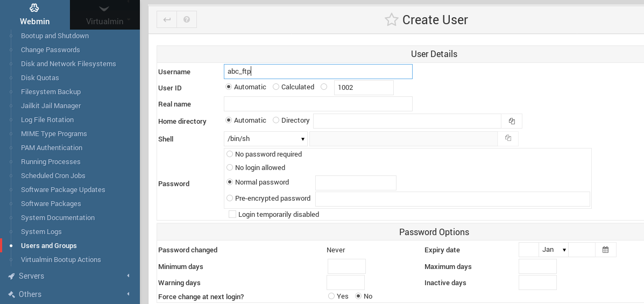The image size is (644, 304).
Task: Open Scheduled Cron Jobs
Action: [53, 175]
